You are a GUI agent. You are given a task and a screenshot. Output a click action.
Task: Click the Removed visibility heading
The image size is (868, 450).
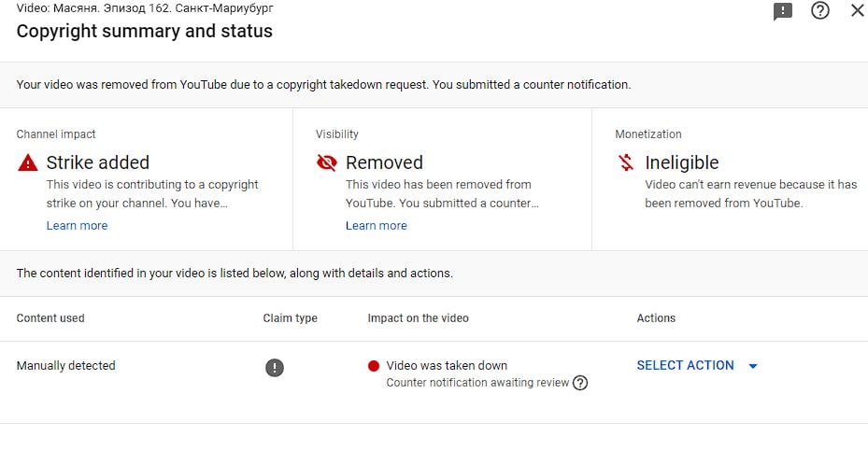click(384, 162)
